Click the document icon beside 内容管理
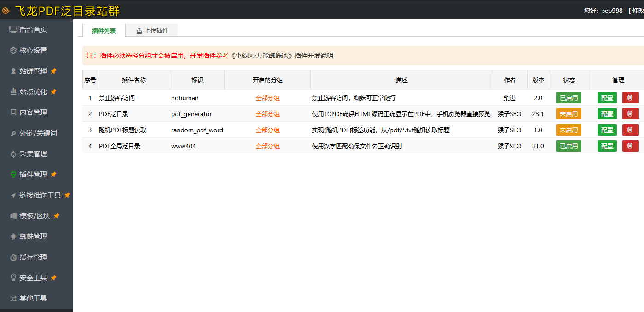 (x=13, y=112)
